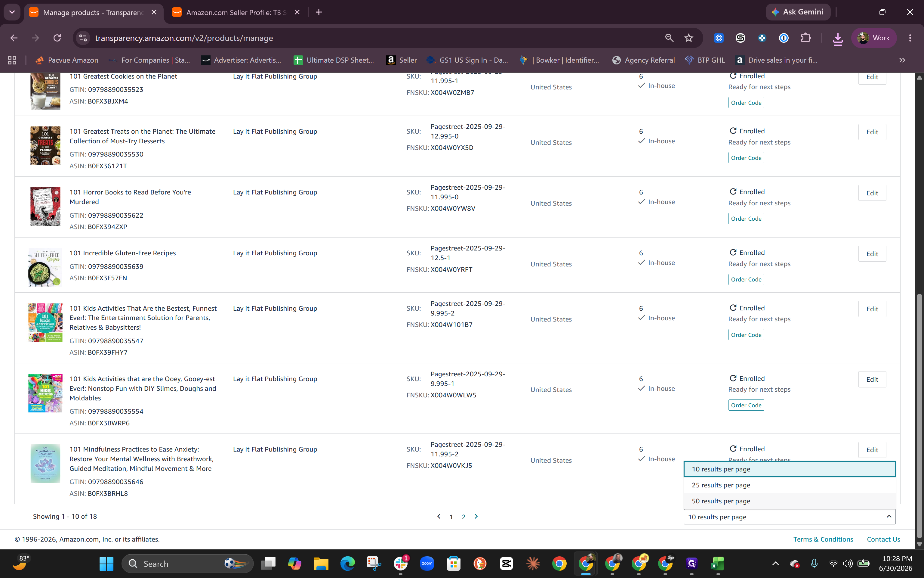924x578 pixels.
Task: Open Slack from the taskbar
Action: pos(400,564)
